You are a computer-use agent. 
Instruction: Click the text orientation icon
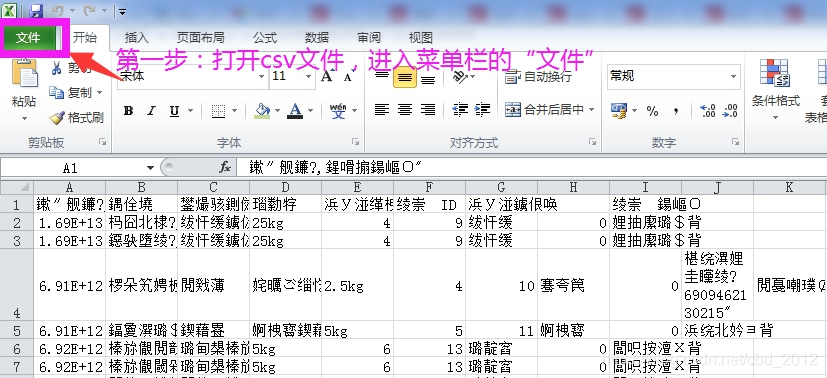(460, 77)
